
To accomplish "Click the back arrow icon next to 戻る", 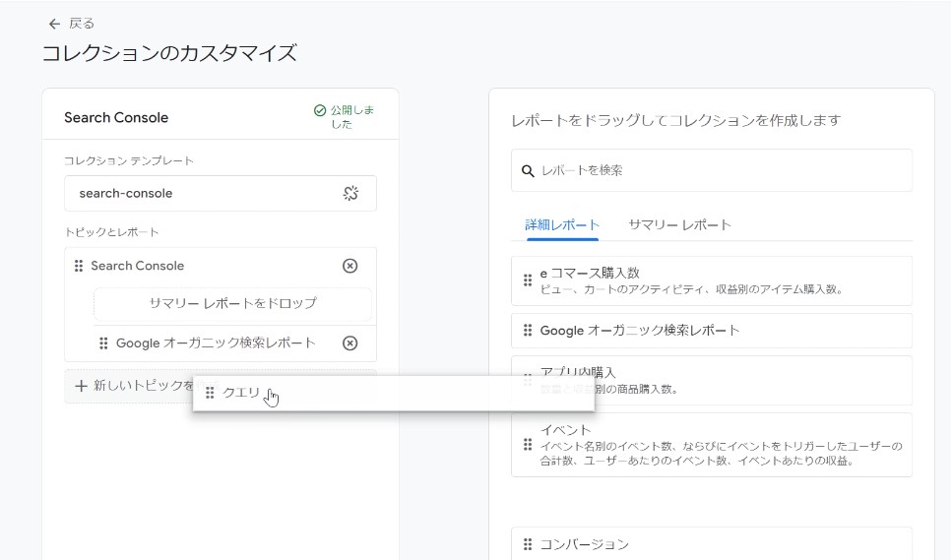I will pyautogui.click(x=54, y=24).
